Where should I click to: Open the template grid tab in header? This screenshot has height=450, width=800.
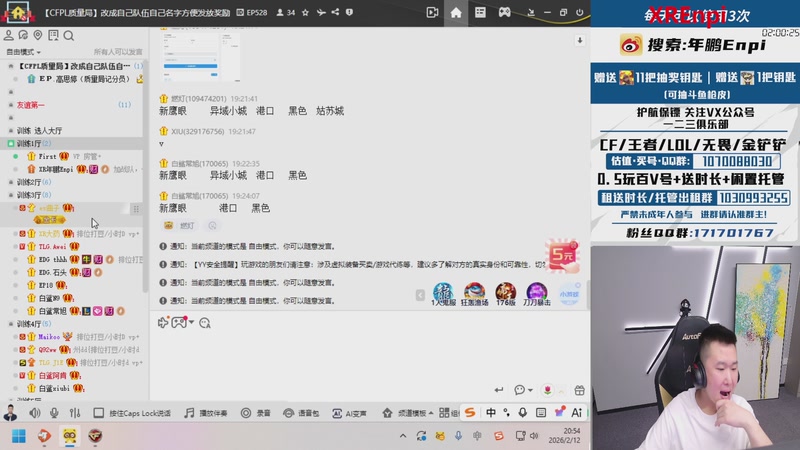tap(480, 12)
